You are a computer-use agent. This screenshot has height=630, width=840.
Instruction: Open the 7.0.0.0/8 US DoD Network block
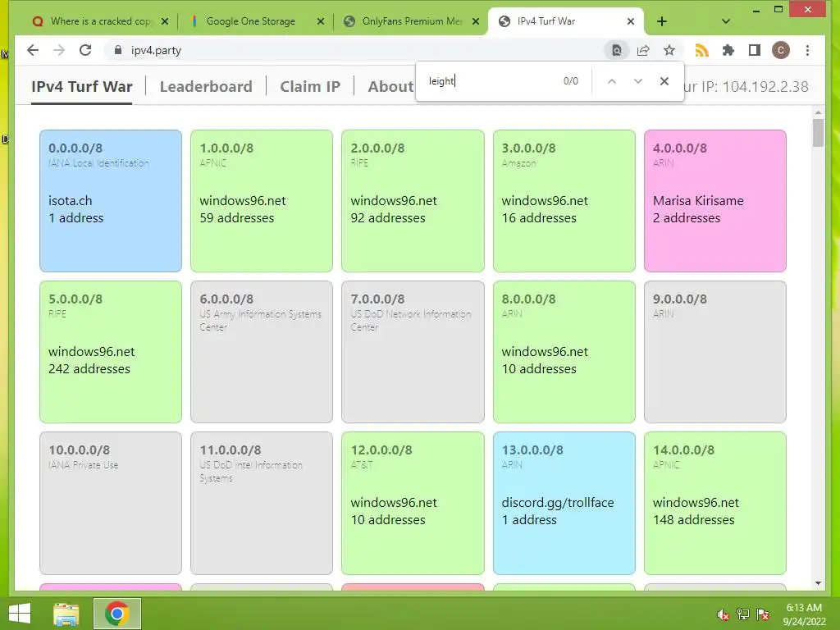click(x=413, y=352)
